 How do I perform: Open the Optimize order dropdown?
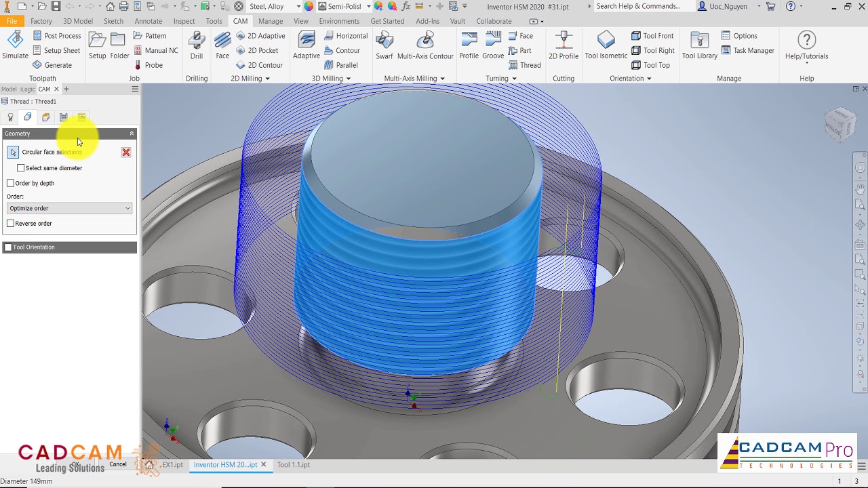point(69,208)
